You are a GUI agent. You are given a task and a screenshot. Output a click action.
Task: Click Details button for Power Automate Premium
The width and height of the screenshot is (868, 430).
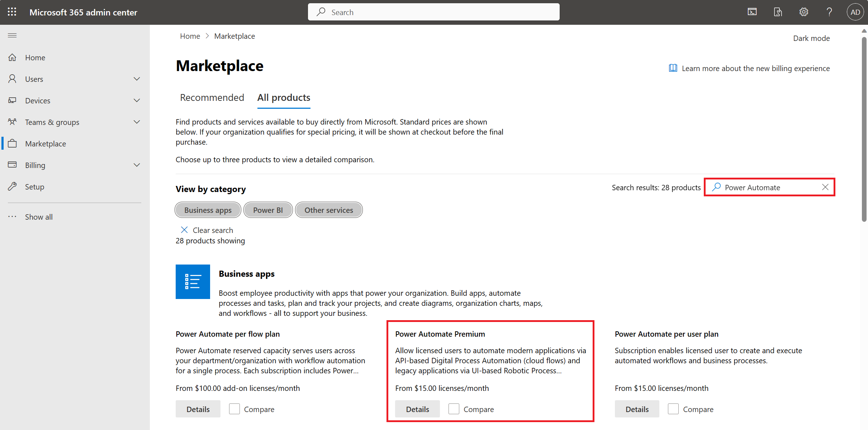coord(417,409)
